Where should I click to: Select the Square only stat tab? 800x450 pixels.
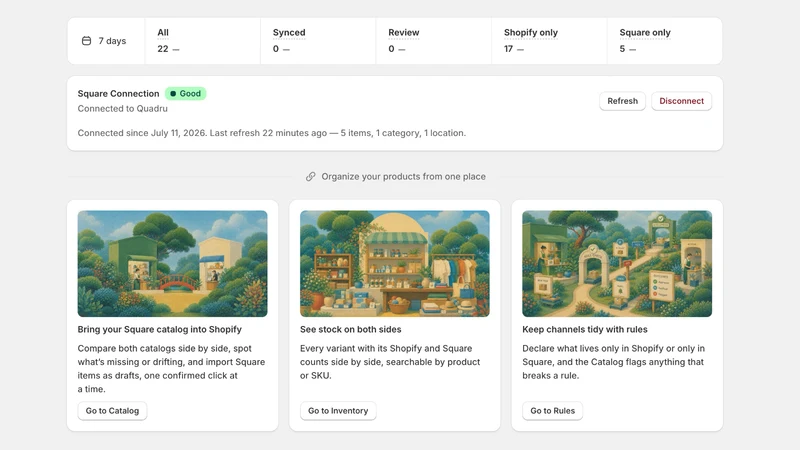(x=665, y=41)
